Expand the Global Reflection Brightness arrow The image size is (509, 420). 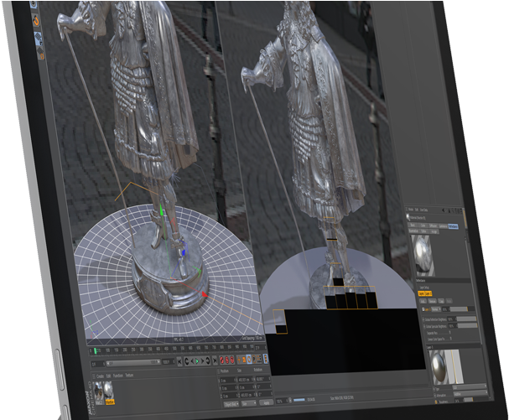click(x=423, y=319)
